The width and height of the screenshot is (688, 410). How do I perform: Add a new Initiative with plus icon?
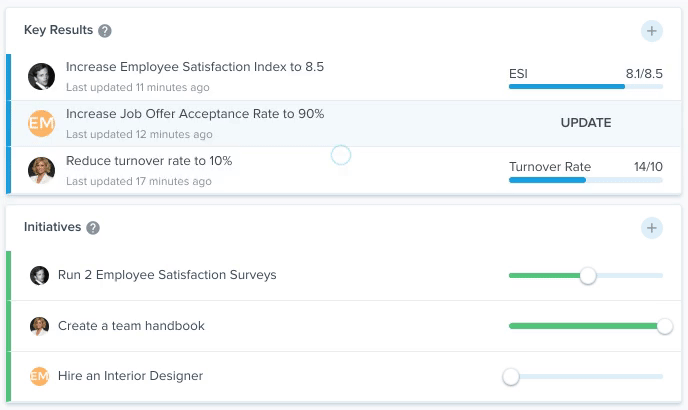(x=652, y=228)
